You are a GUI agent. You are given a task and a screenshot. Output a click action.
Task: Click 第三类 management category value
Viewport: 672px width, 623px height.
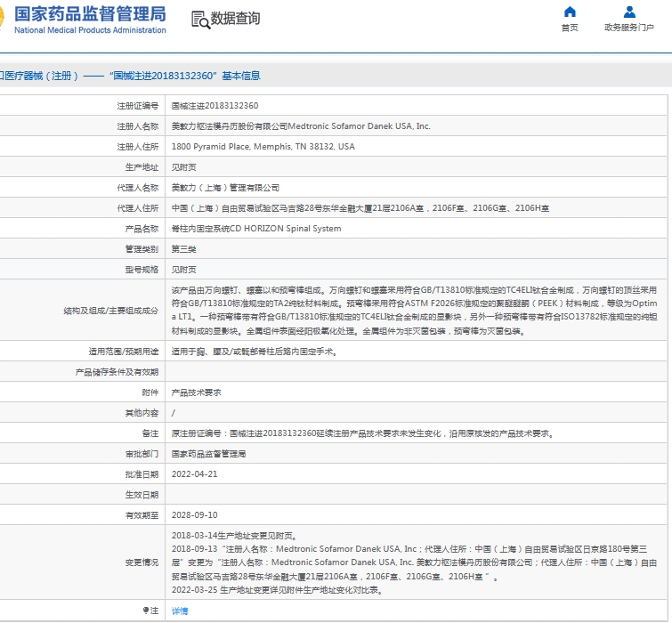[x=184, y=249]
